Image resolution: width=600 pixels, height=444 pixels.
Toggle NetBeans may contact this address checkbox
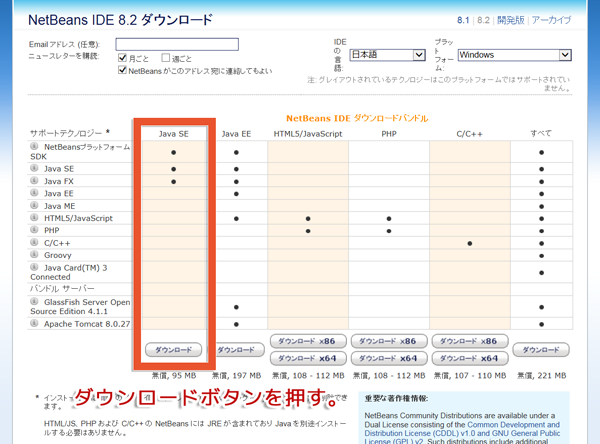(122, 70)
